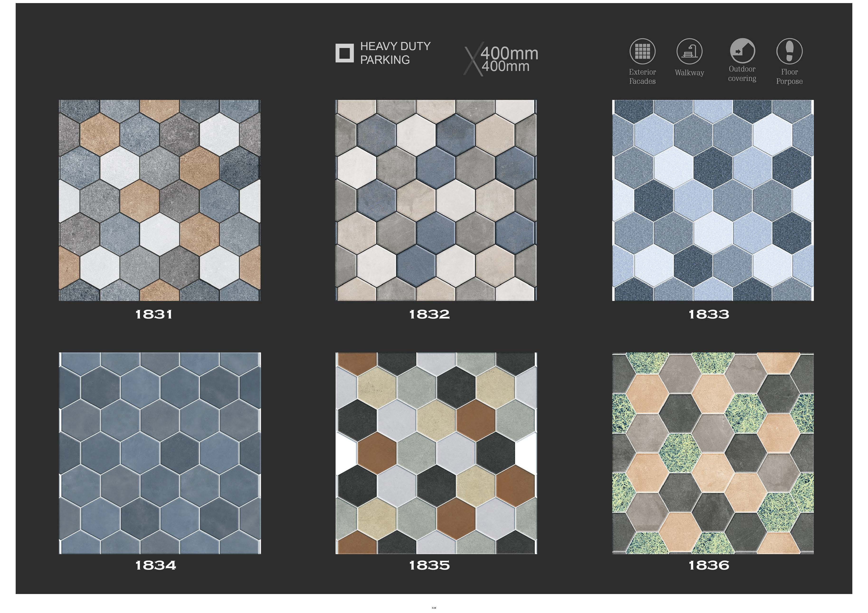Select the 1832 beige and blue tile image
This screenshot has height=613, width=868.
click(x=436, y=200)
